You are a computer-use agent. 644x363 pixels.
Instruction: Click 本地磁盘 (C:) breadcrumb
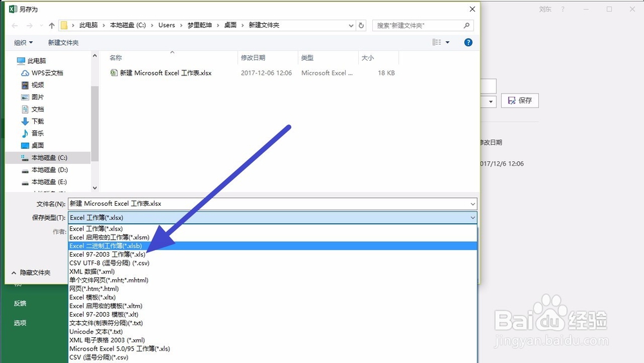click(128, 25)
